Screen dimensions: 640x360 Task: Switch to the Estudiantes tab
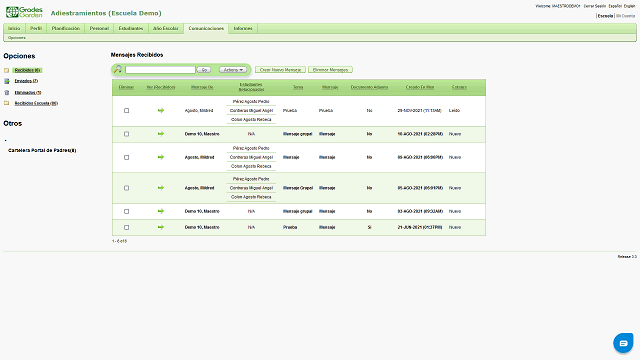pyautogui.click(x=131, y=28)
